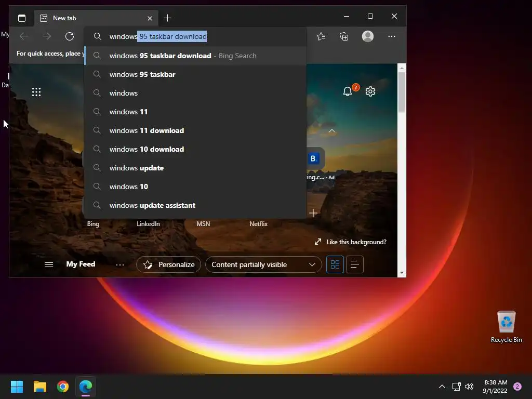Choose 'windows 10' suggestion
Screen dimensions: 532x399
coord(195,187)
